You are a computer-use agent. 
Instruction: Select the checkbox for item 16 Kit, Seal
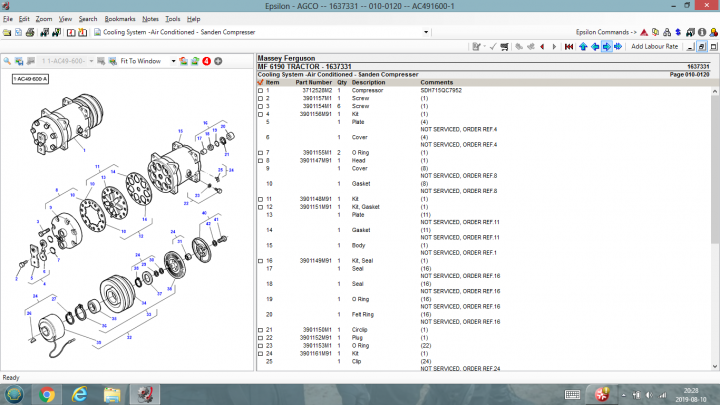click(x=261, y=261)
